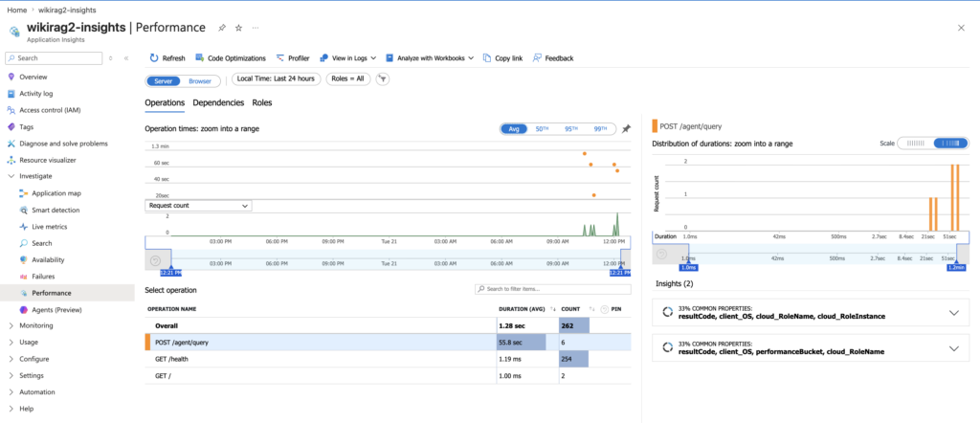Open the Analyze with Workbooks dropdown
The width and height of the screenshot is (980, 423).
point(430,58)
